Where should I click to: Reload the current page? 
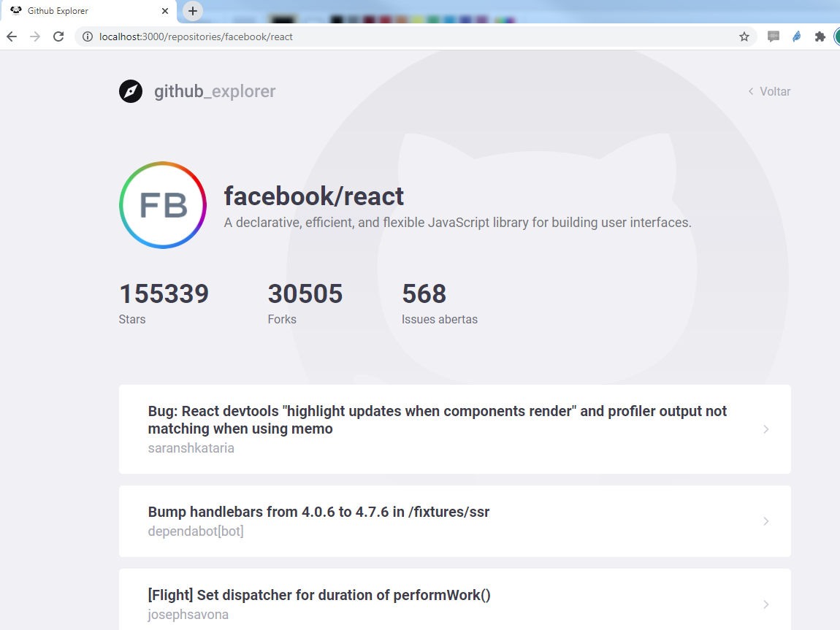pyautogui.click(x=58, y=37)
